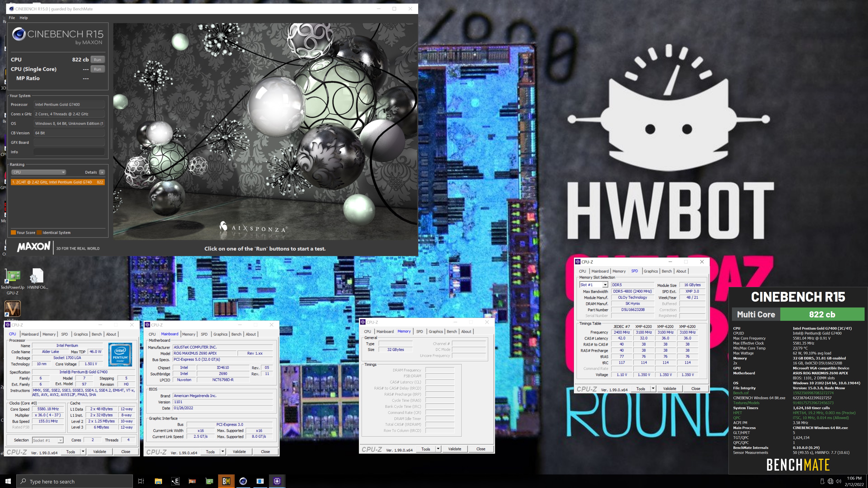This screenshot has height=488, width=868.
Task: Open the volume tray icon
Action: pyautogui.click(x=839, y=481)
